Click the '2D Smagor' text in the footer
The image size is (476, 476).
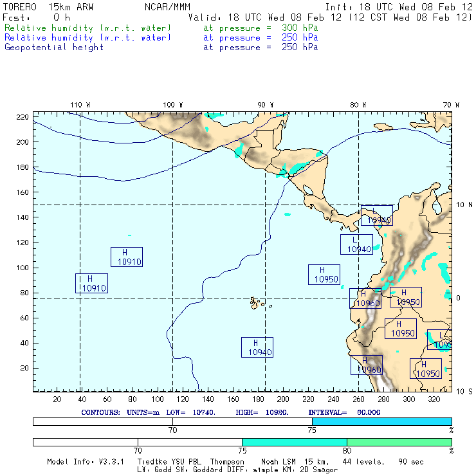[319, 470]
